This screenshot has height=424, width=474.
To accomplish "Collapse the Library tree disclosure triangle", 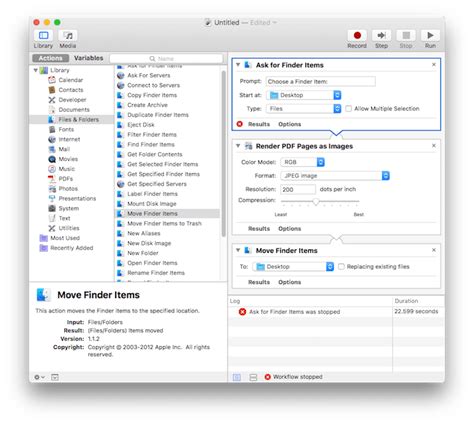I will click(35, 70).
